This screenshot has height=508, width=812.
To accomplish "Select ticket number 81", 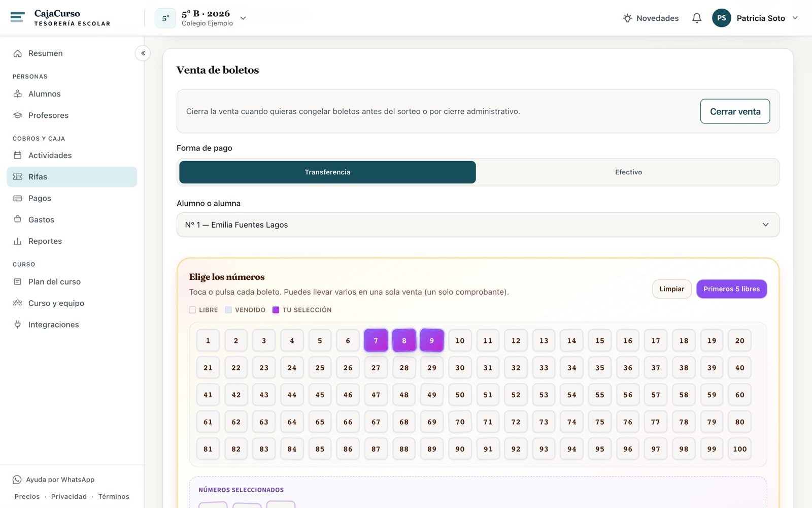I will click(x=208, y=449).
